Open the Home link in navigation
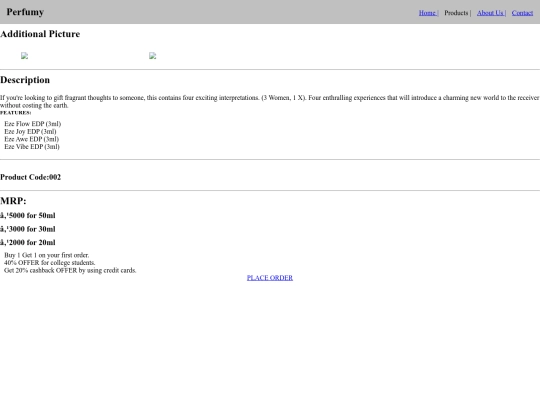The height and width of the screenshot is (405, 540). point(427,13)
